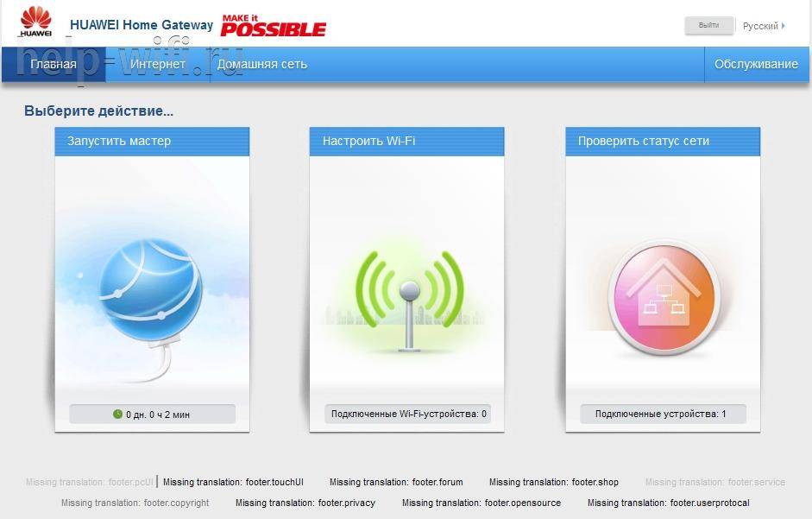
Task: Click the footer.forum link
Action: [x=396, y=482]
